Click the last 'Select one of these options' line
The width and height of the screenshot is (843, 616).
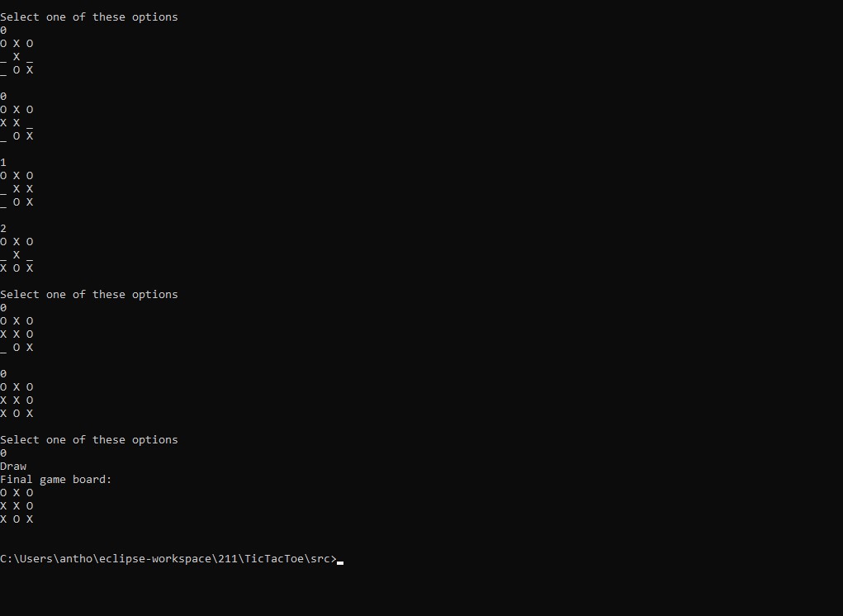pyautogui.click(x=89, y=439)
